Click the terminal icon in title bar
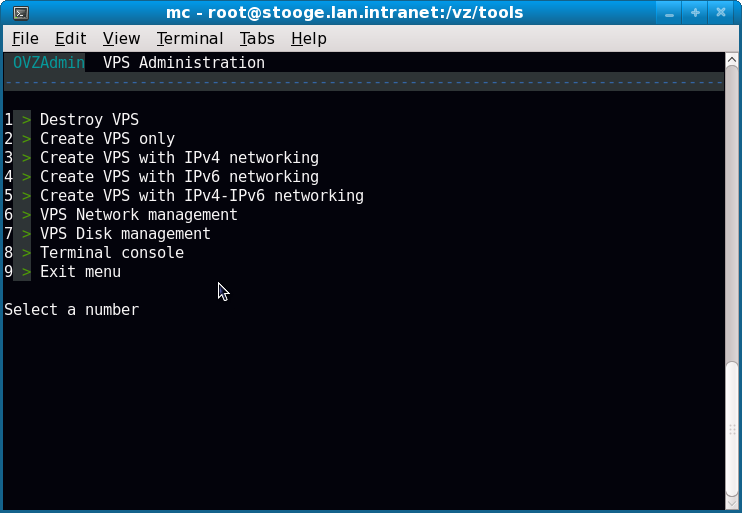This screenshot has height=513, width=742. [x=20, y=13]
